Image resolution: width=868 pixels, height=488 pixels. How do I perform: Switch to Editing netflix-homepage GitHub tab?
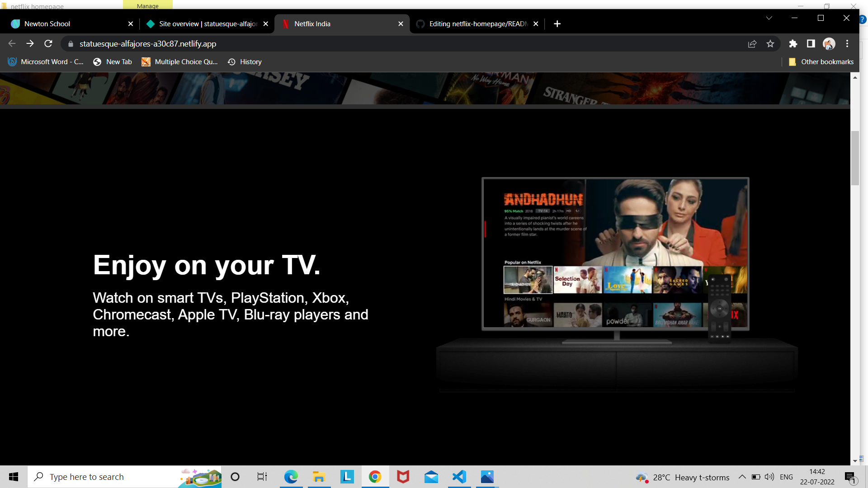click(x=477, y=24)
